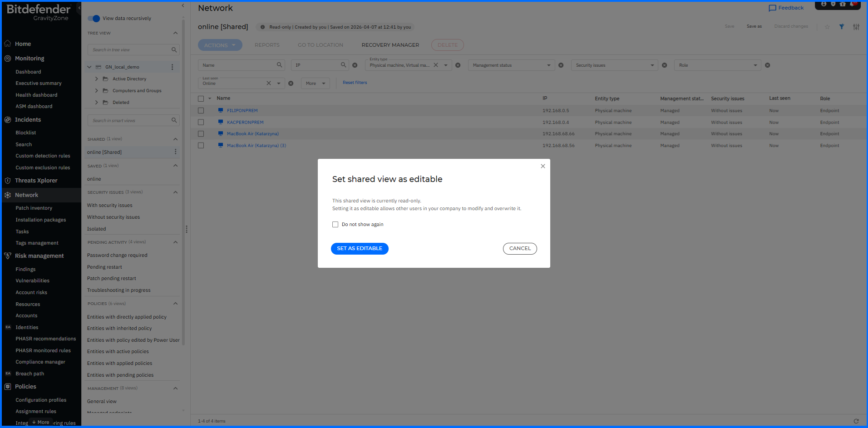
Task: Toggle View data recursively switch
Action: pos(94,19)
